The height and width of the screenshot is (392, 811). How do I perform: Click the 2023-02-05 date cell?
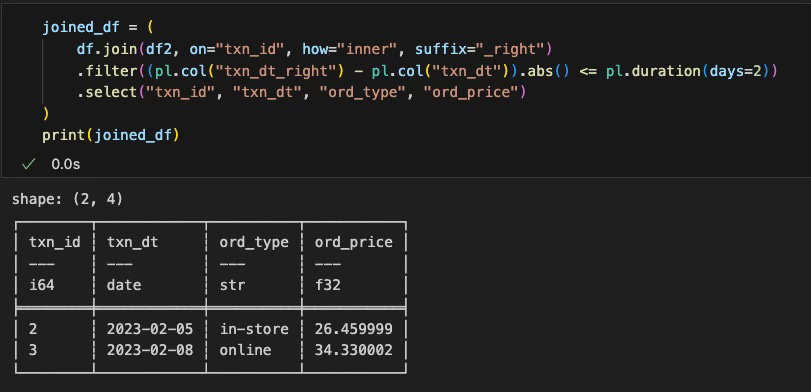pyautogui.click(x=150, y=328)
